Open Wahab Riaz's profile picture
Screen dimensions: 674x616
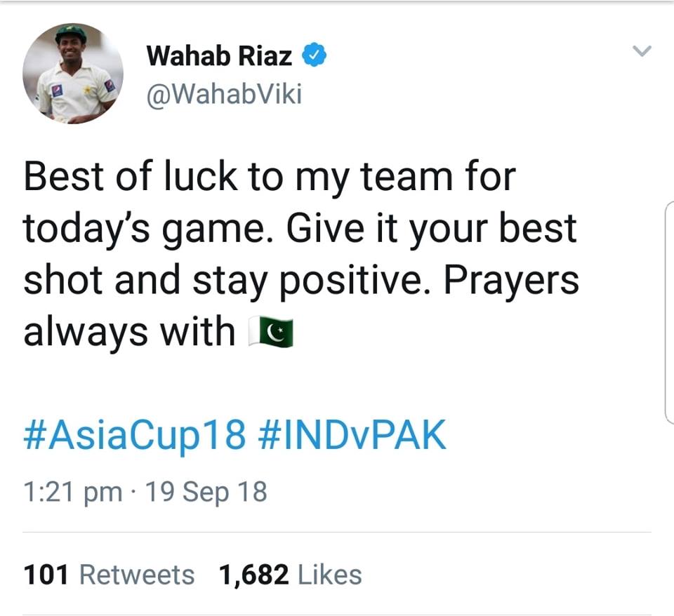[72, 74]
